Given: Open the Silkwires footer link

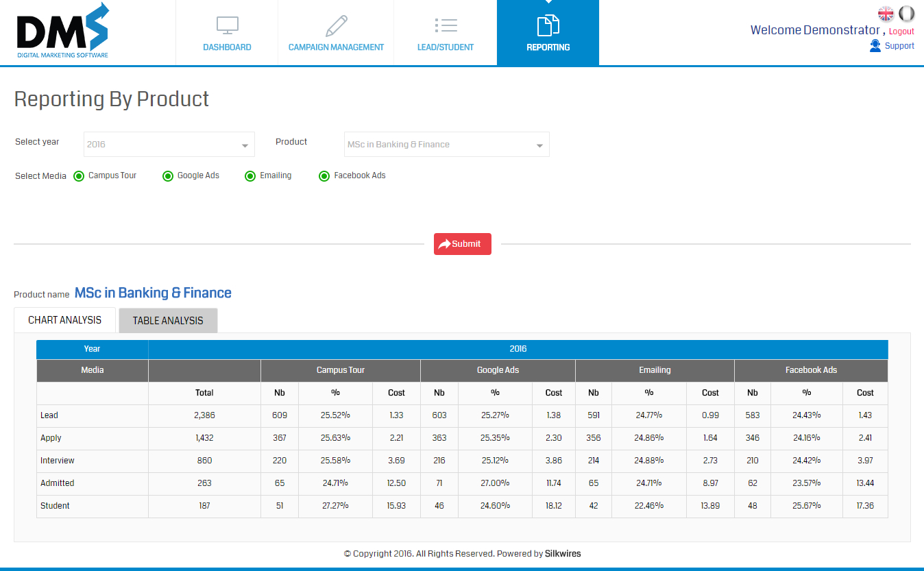Looking at the screenshot, I should click(x=563, y=554).
